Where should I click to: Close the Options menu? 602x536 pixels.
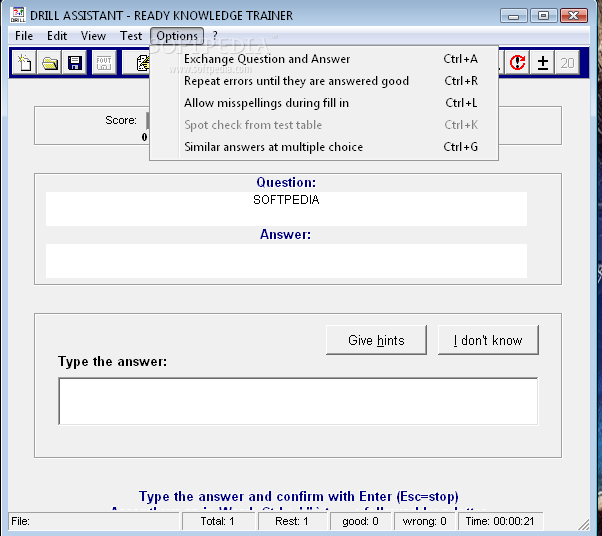pos(177,36)
